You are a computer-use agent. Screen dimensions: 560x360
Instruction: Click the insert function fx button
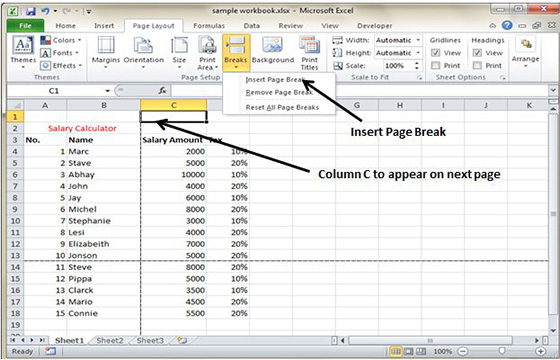[x=162, y=91]
